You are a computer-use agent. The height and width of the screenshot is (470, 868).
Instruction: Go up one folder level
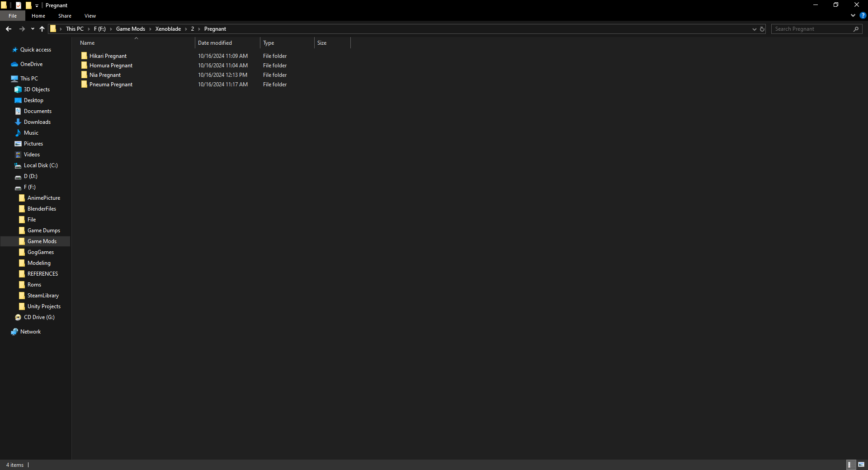(x=42, y=29)
